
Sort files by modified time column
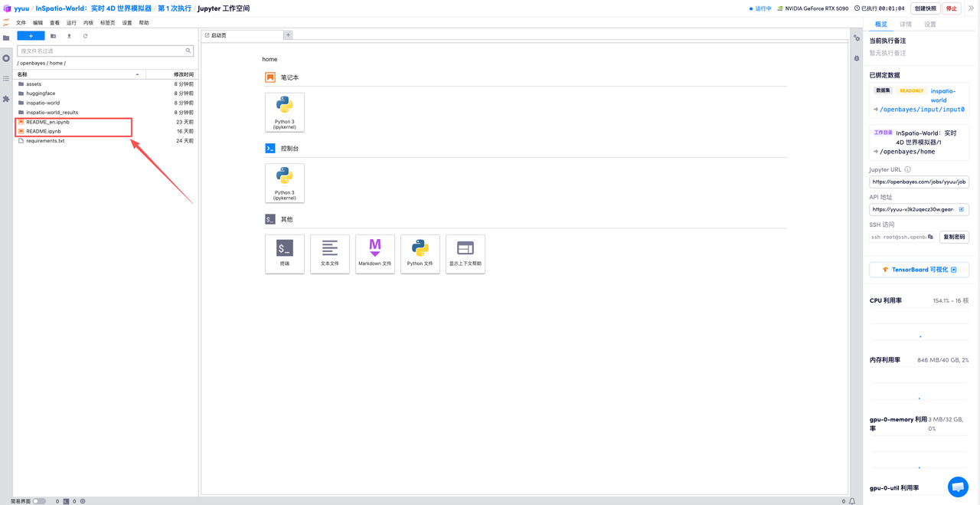(171, 74)
